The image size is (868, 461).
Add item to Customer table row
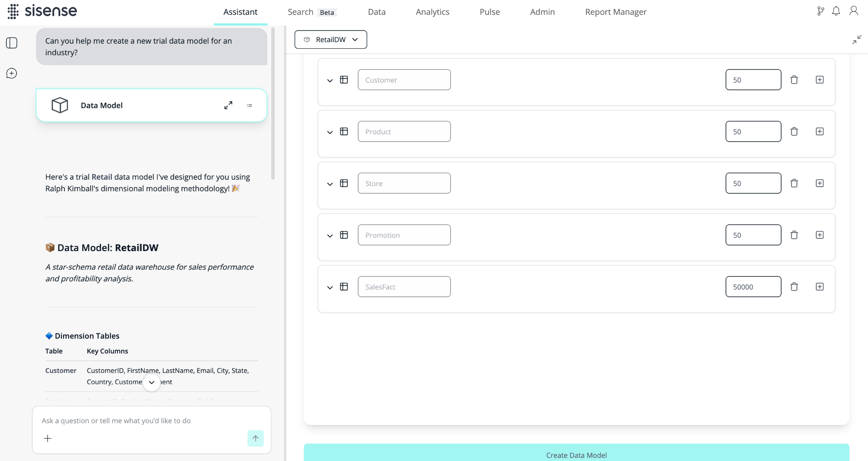820,80
